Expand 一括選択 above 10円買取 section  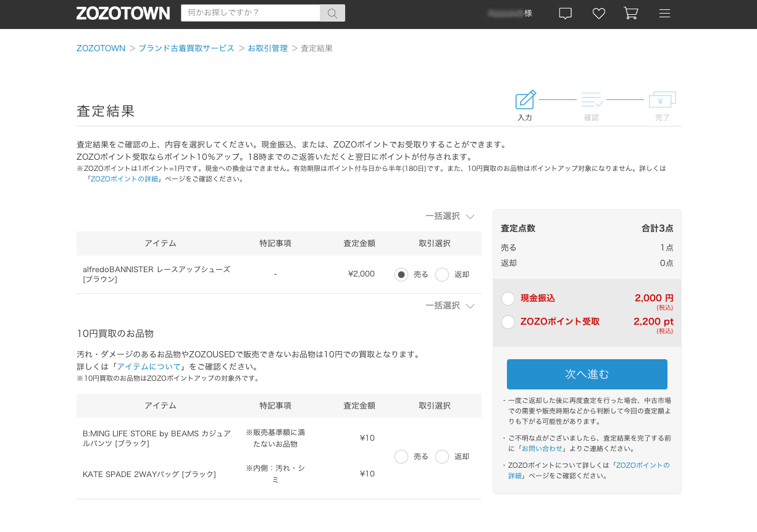tap(450, 305)
